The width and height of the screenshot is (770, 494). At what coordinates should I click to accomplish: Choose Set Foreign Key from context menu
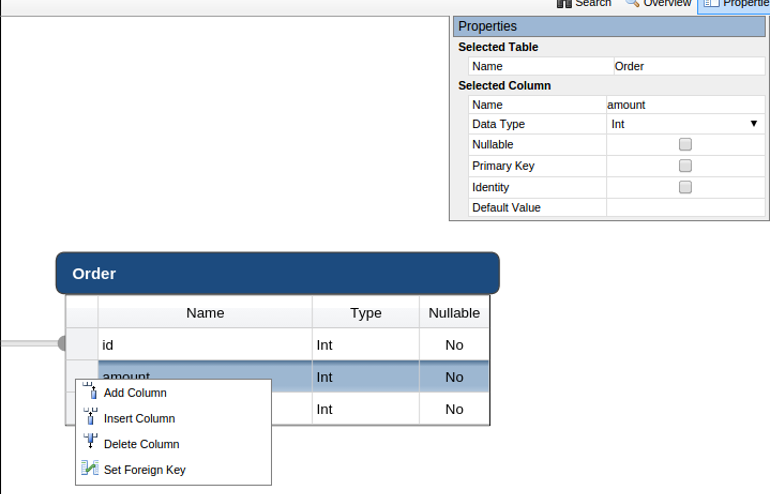pos(173,469)
